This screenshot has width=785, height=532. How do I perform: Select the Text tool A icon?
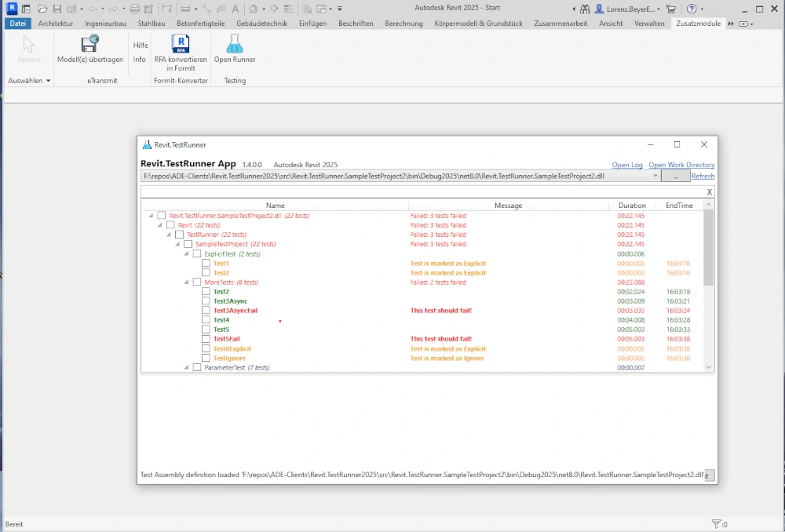[x=235, y=9]
